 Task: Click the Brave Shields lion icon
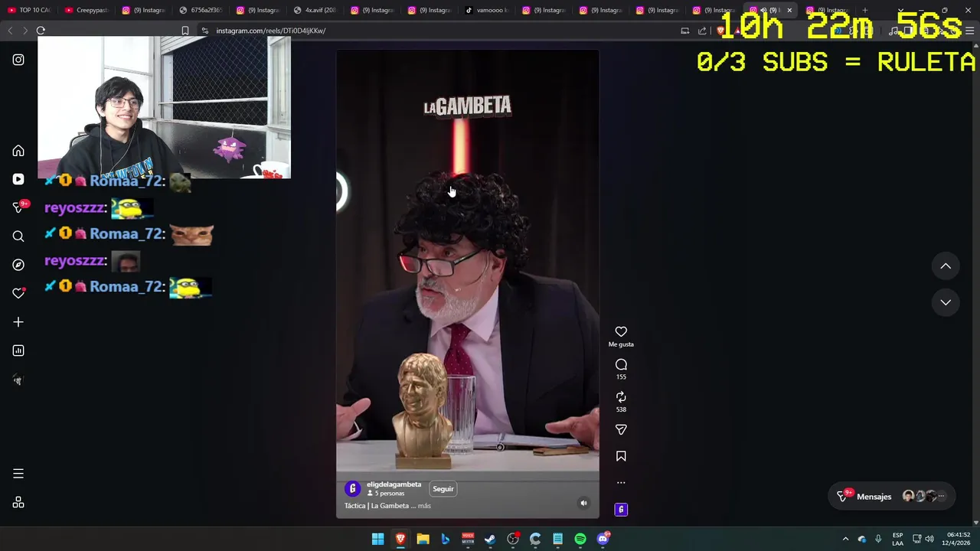(x=720, y=31)
